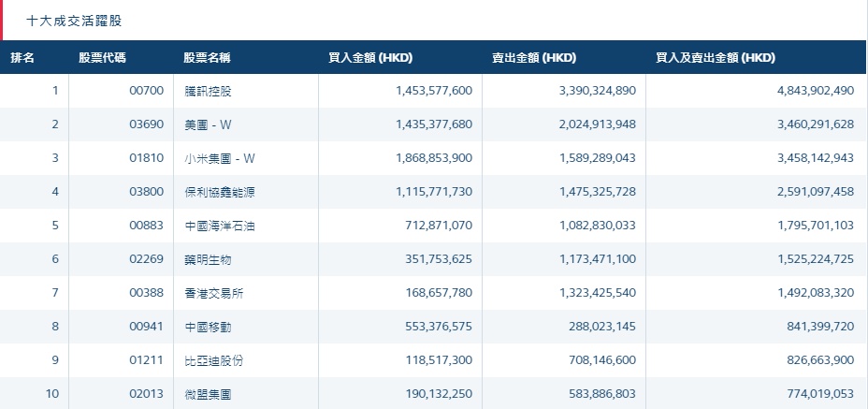Click buy amount 351,753,625

(441, 259)
